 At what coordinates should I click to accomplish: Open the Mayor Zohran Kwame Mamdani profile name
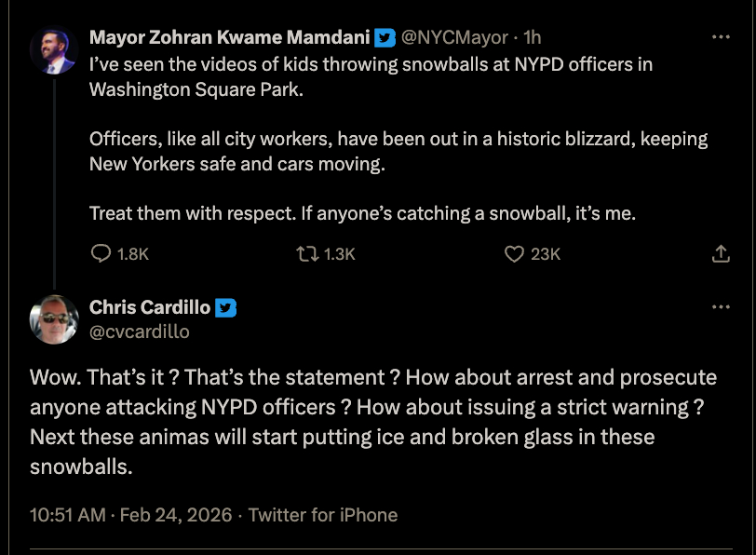(x=230, y=38)
